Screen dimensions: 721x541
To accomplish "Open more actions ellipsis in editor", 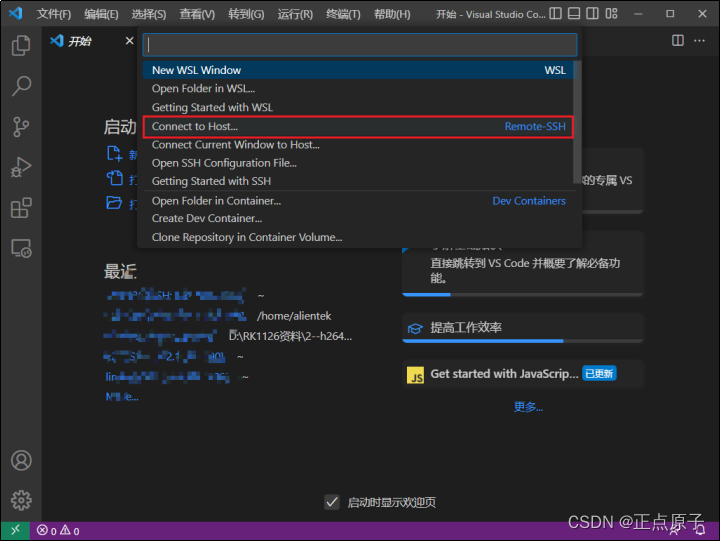I will tap(699, 40).
